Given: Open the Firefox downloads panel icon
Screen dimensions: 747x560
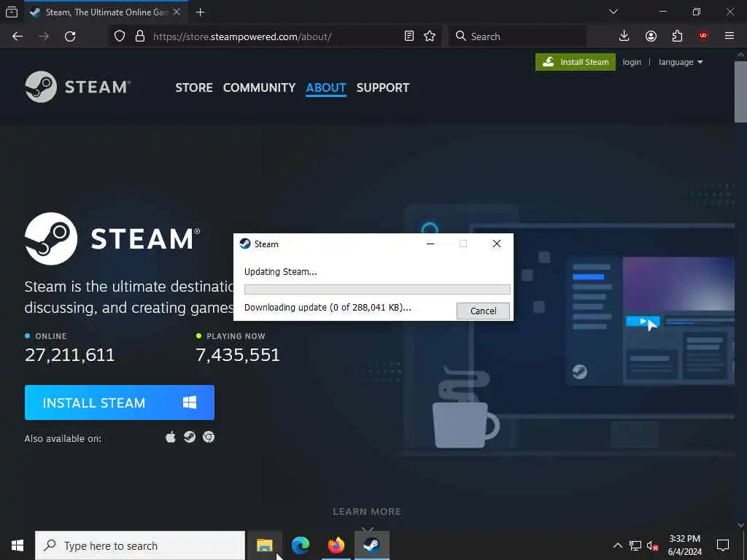Looking at the screenshot, I should pyautogui.click(x=624, y=36).
